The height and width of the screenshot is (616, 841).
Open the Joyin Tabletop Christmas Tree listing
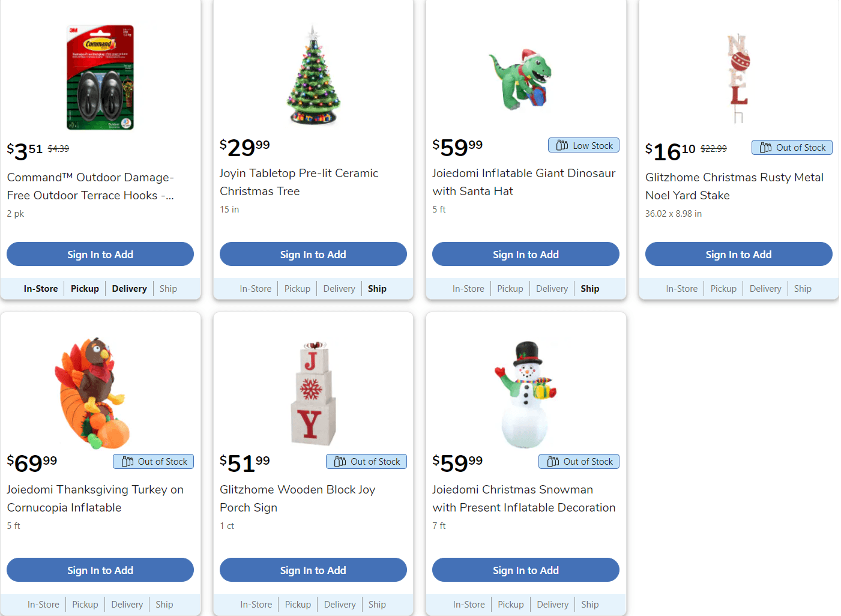coord(299,182)
